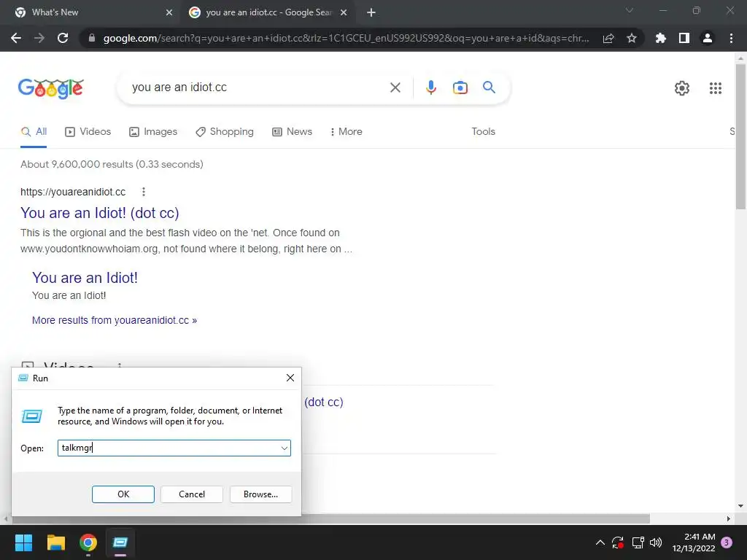Open Google quick settings gear
This screenshot has height=560, width=747.
(682, 88)
